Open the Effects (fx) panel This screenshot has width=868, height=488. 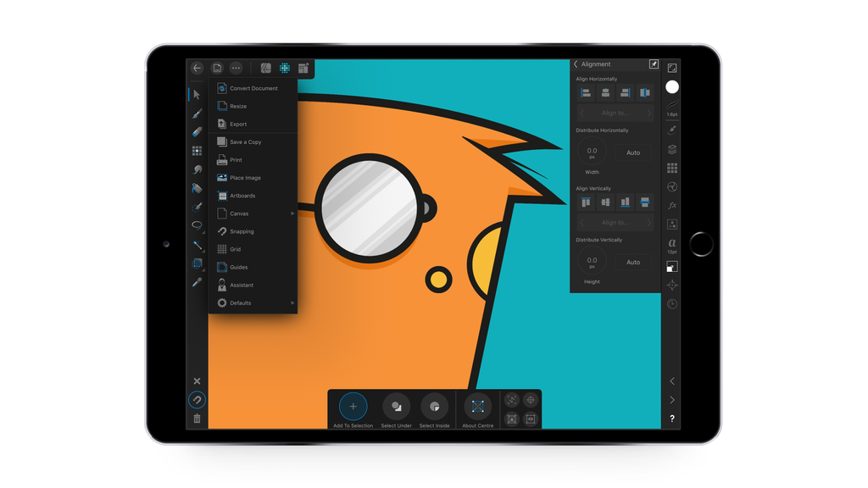pos(672,204)
